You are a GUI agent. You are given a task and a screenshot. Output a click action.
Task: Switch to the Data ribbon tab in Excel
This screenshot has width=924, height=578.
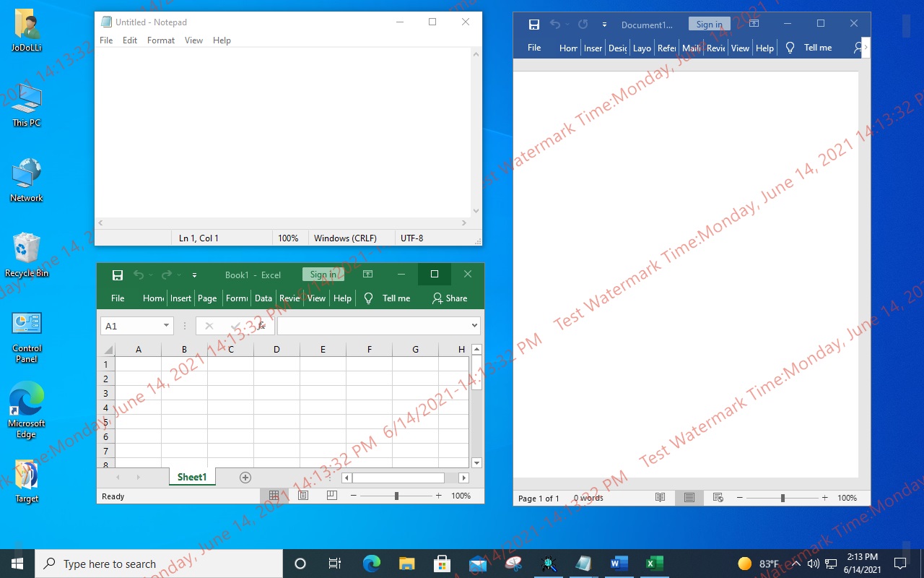(263, 298)
